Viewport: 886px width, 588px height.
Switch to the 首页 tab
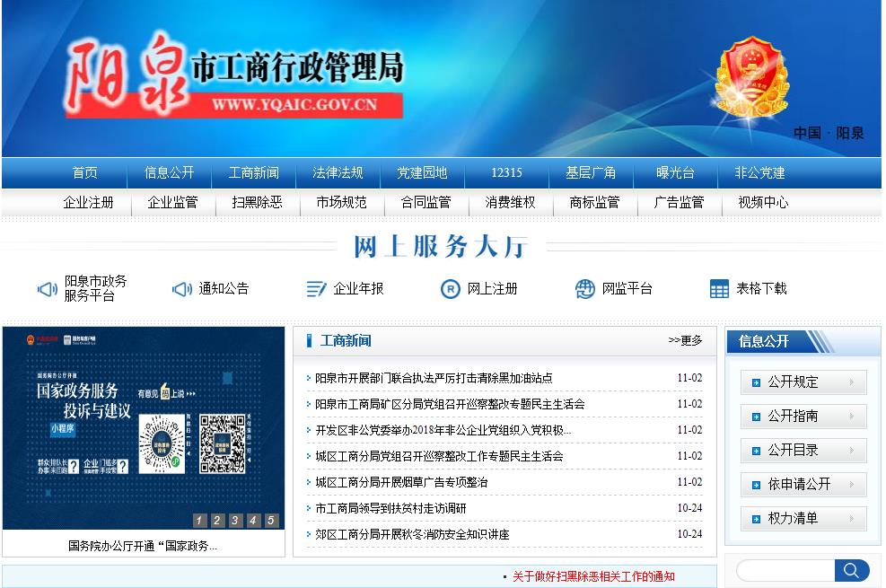[x=83, y=172]
